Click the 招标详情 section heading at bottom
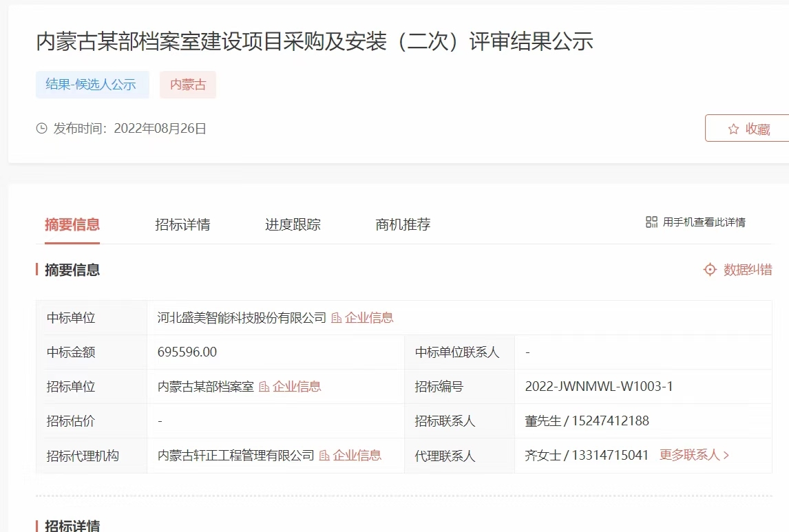 [x=72, y=526]
